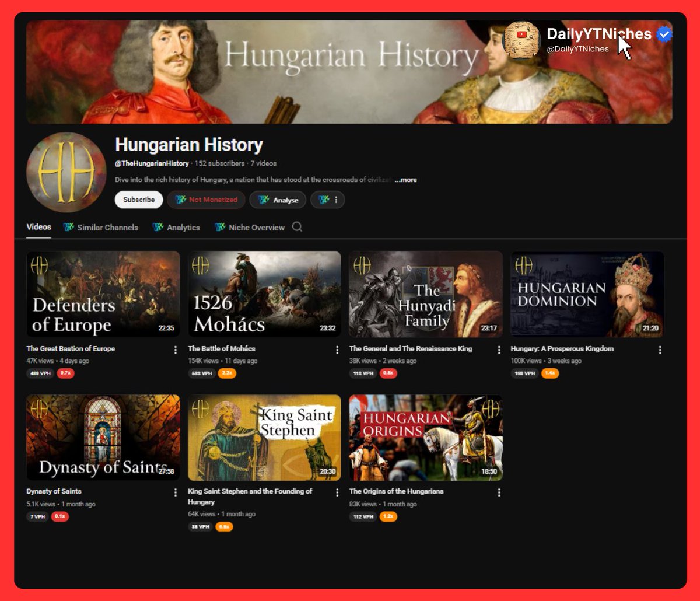The width and height of the screenshot is (700, 601).
Task: Open Defenders of Europe video thumbnail
Action: [103, 294]
